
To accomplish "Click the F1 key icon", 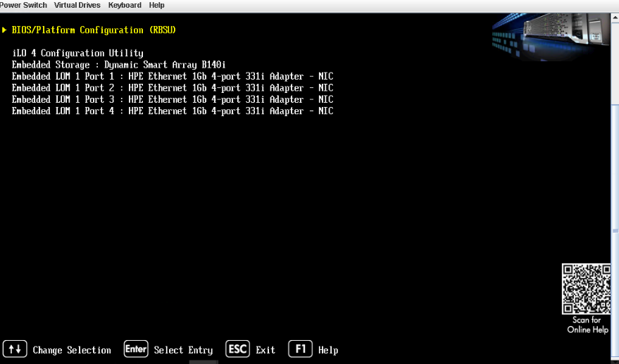I will pyautogui.click(x=301, y=349).
